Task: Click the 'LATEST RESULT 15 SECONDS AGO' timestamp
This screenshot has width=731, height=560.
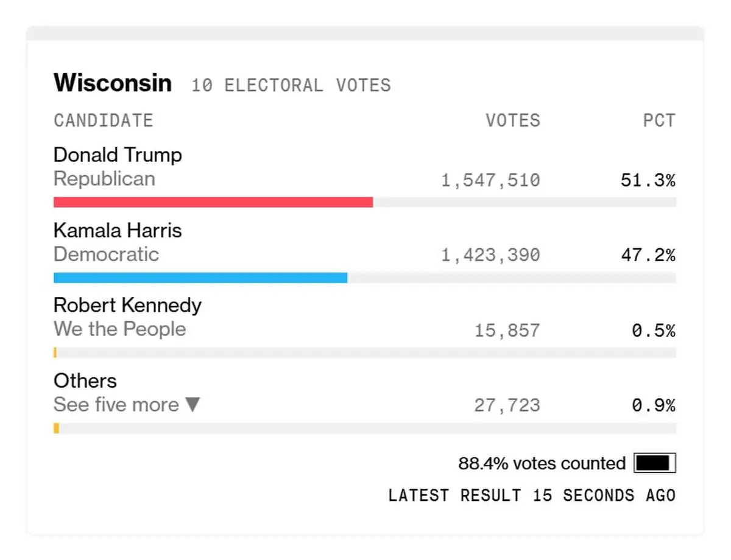Action: pyautogui.click(x=532, y=495)
